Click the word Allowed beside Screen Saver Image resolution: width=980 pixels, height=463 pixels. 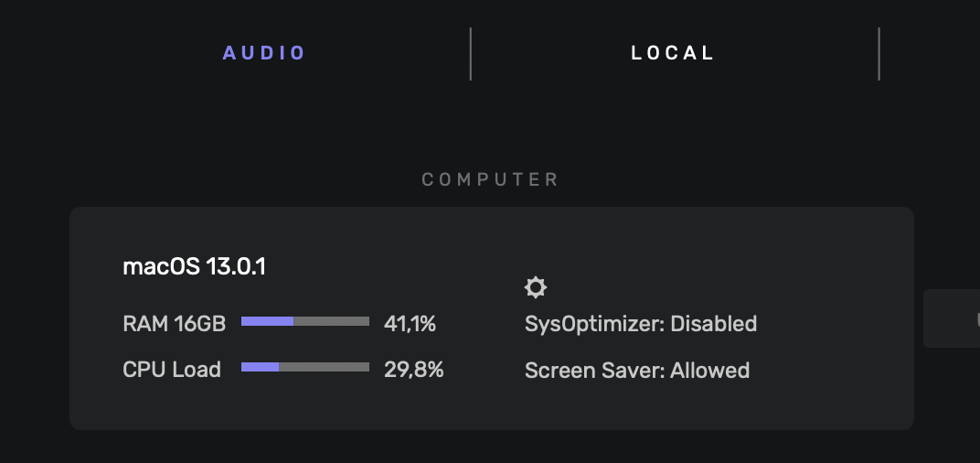tap(709, 371)
